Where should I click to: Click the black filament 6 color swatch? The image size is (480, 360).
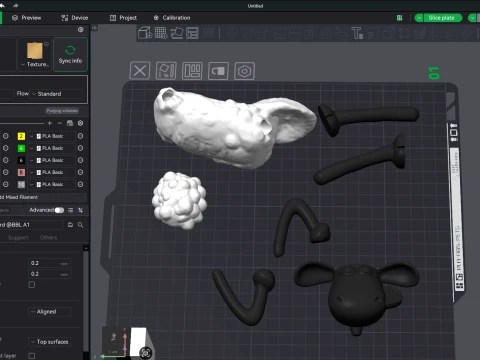pyautogui.click(x=21, y=160)
